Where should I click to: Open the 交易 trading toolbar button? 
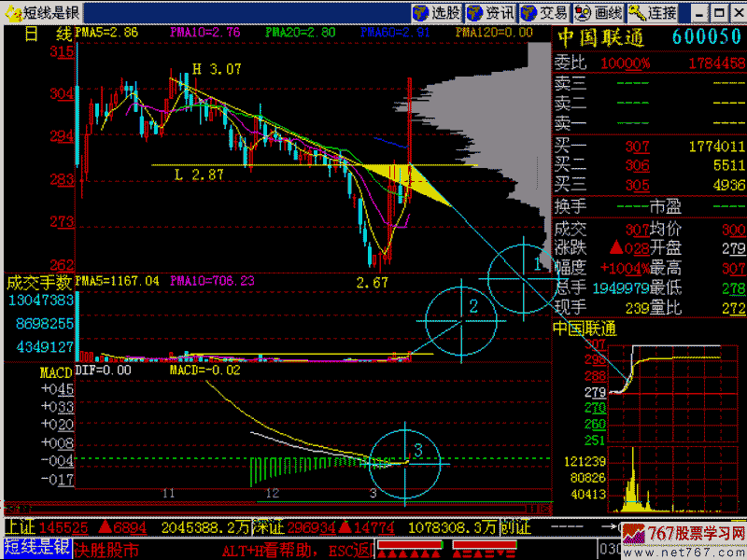click(545, 13)
